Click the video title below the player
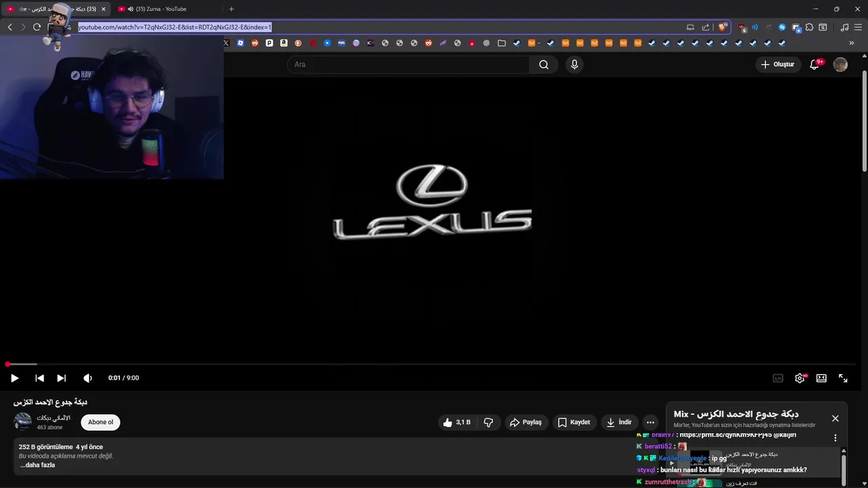Viewport: 868px width, 488px height. point(50,402)
